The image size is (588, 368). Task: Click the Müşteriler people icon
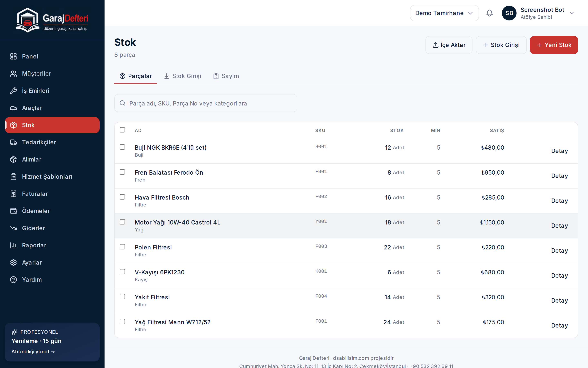[x=13, y=74]
